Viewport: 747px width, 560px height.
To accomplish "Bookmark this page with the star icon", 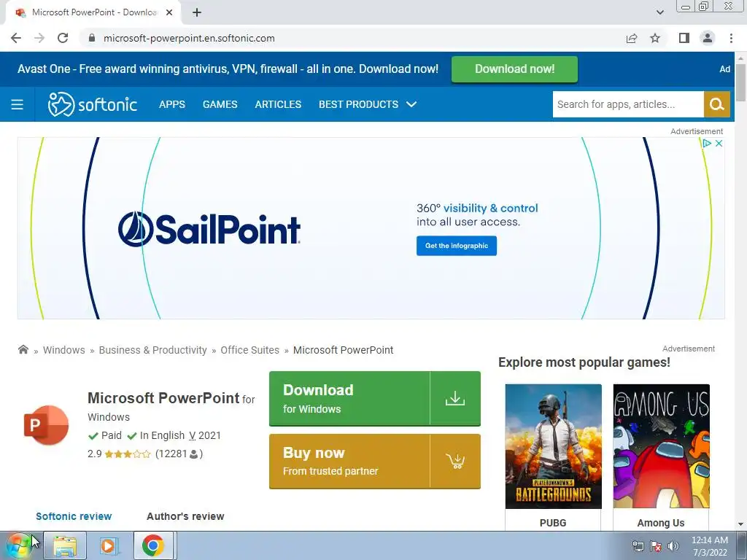I will pyautogui.click(x=655, y=38).
